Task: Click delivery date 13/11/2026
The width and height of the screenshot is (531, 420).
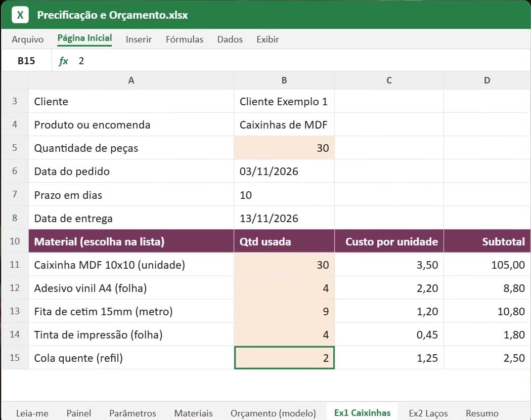Action: 284,218
